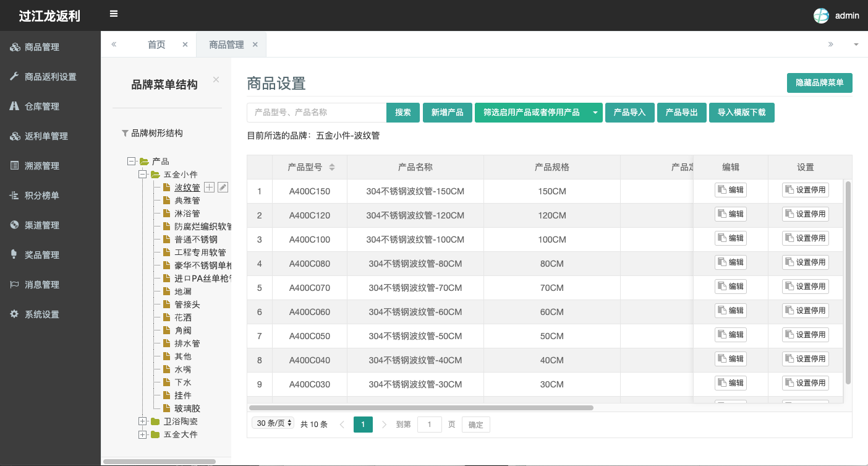This screenshot has height=466, width=868.
Task: Click the tabs scroll-left double arrow
Action: [x=114, y=45]
